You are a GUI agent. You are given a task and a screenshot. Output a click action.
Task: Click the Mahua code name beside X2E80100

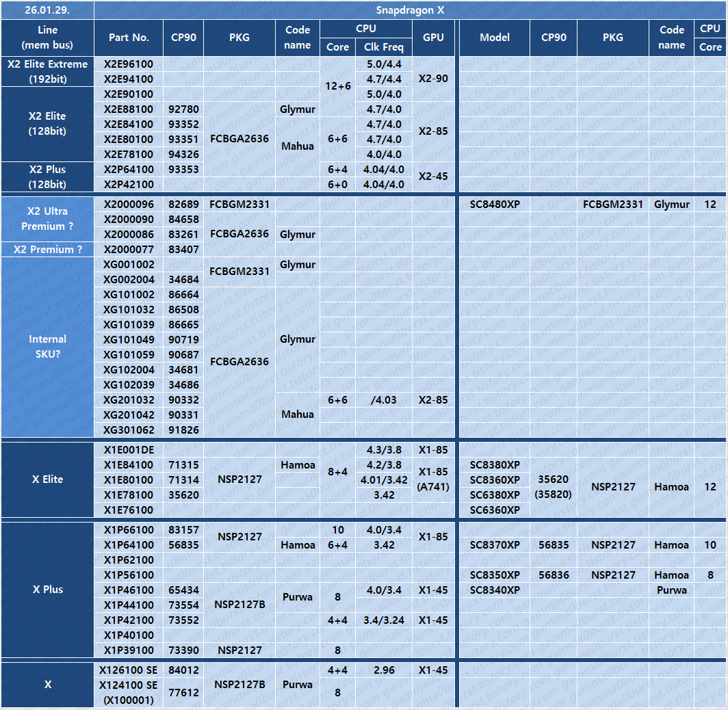(x=297, y=146)
